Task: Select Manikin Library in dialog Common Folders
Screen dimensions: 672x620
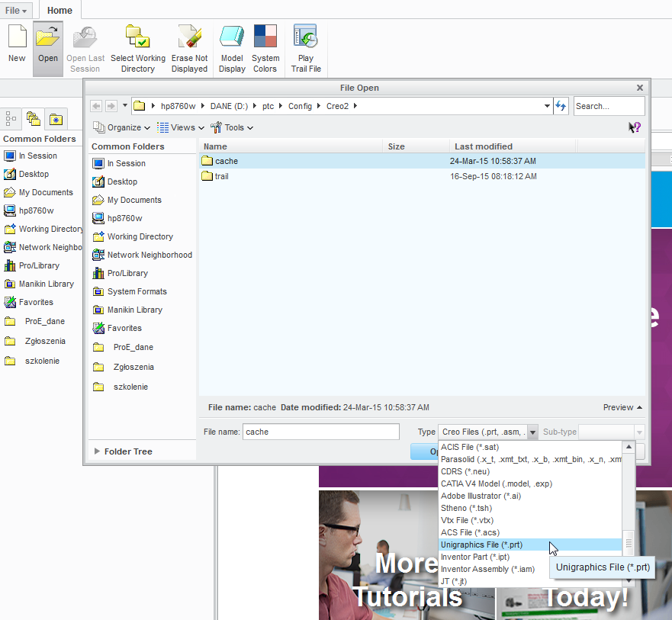Action: [127, 310]
